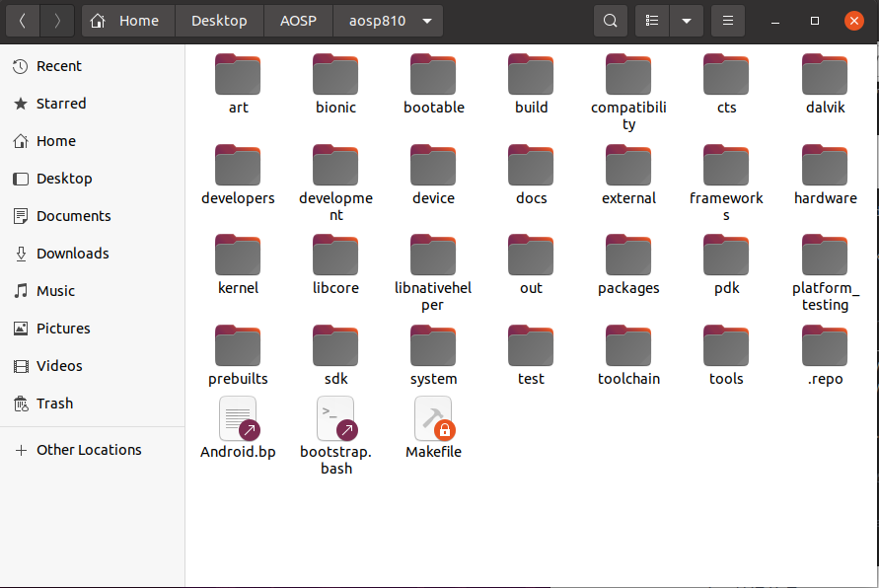
Task: Toggle list view mode
Action: (652, 21)
